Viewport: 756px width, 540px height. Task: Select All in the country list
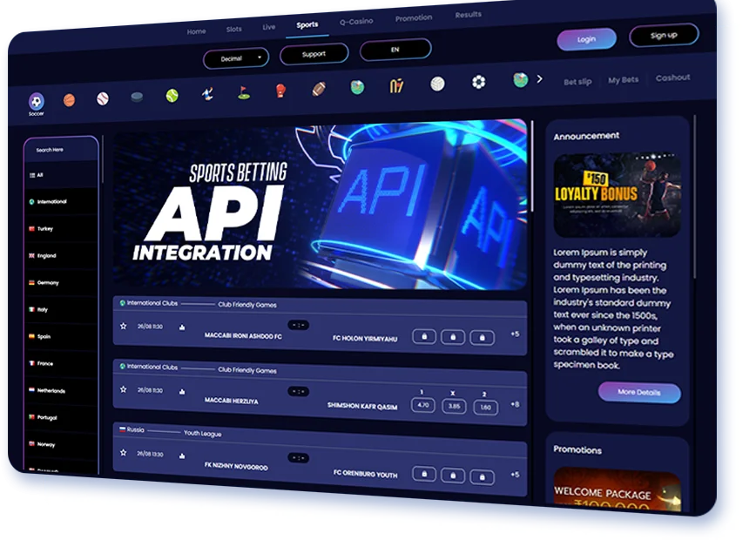click(61, 175)
